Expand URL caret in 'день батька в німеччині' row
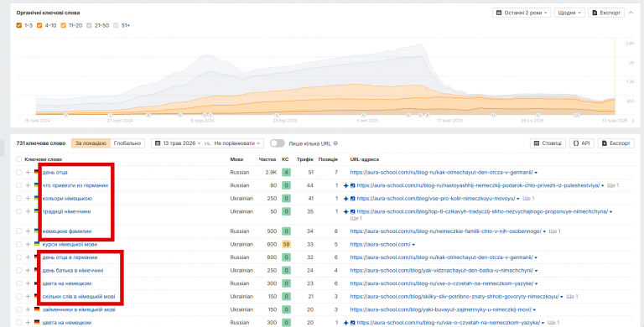The height and width of the screenshot is (327, 644). coord(536,271)
